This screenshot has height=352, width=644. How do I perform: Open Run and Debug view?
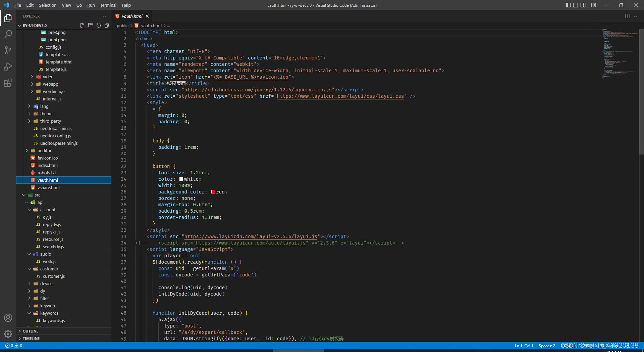click(8, 67)
